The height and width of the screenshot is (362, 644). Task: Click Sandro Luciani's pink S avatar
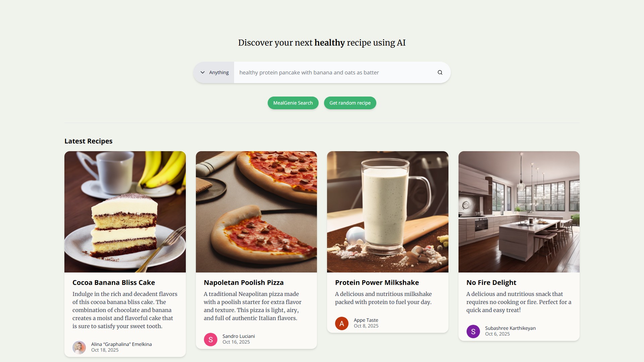tap(211, 340)
